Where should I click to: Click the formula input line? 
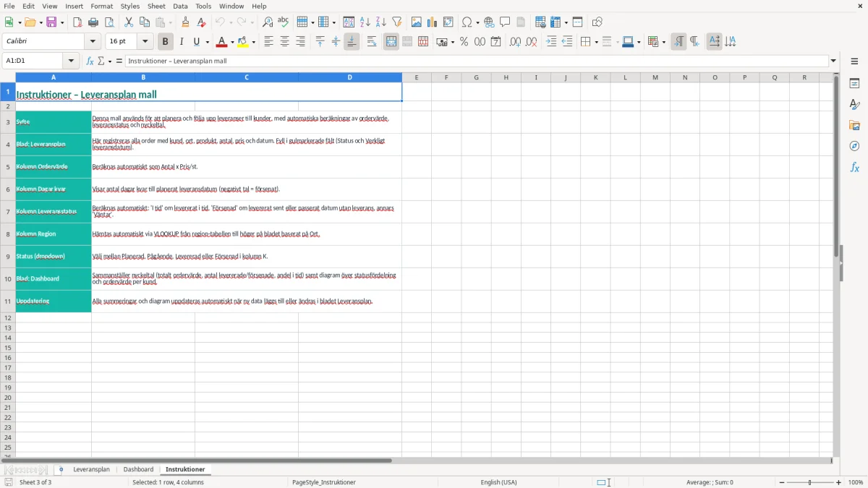(476, 61)
